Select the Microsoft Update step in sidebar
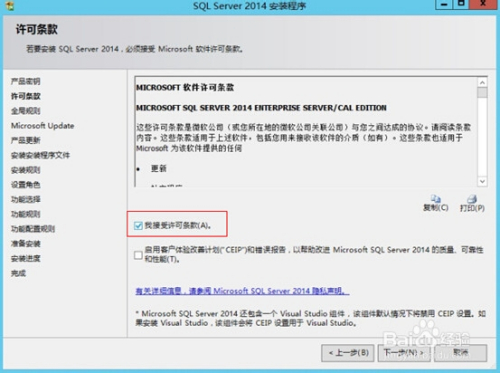Screen dimensions: 500x373 pos(43,126)
